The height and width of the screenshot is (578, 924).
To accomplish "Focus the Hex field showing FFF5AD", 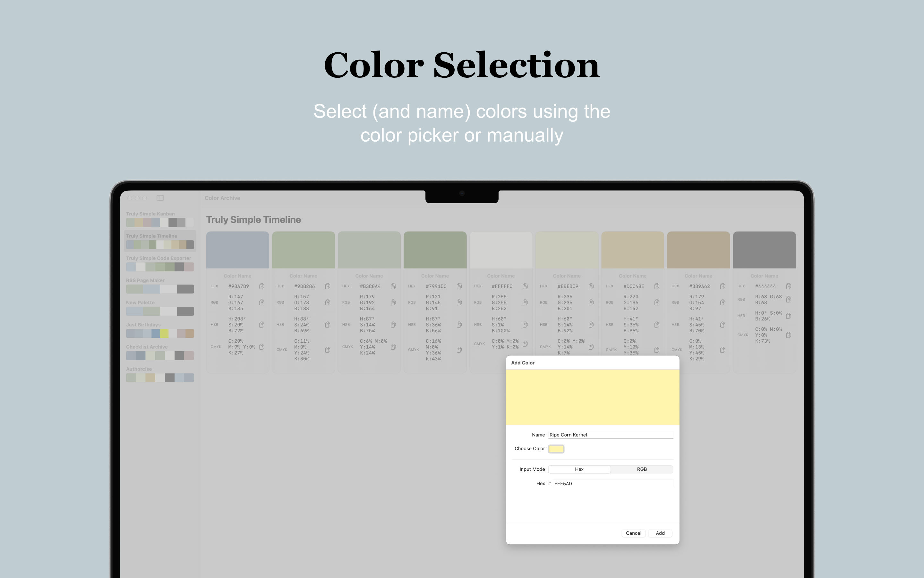I will tap(613, 484).
